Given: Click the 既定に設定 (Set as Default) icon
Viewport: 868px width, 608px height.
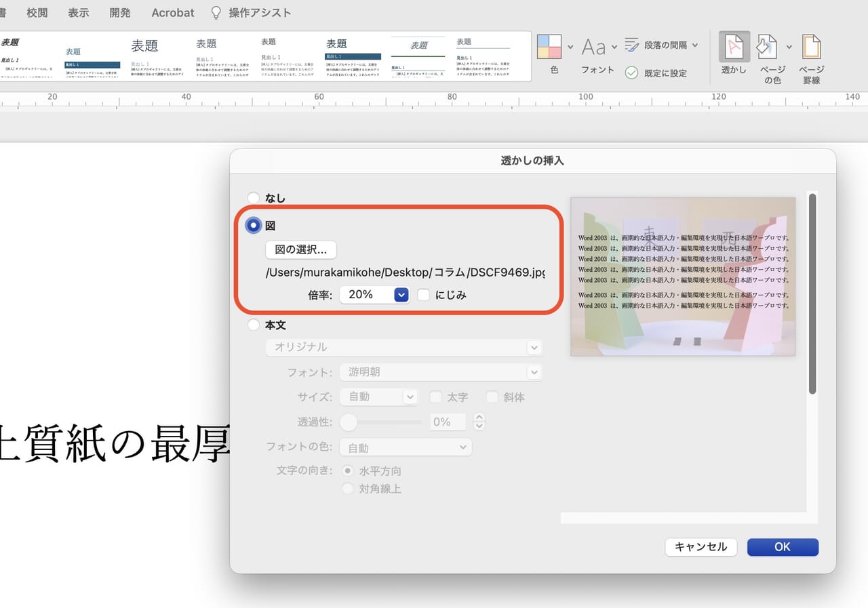Looking at the screenshot, I should tap(629, 73).
